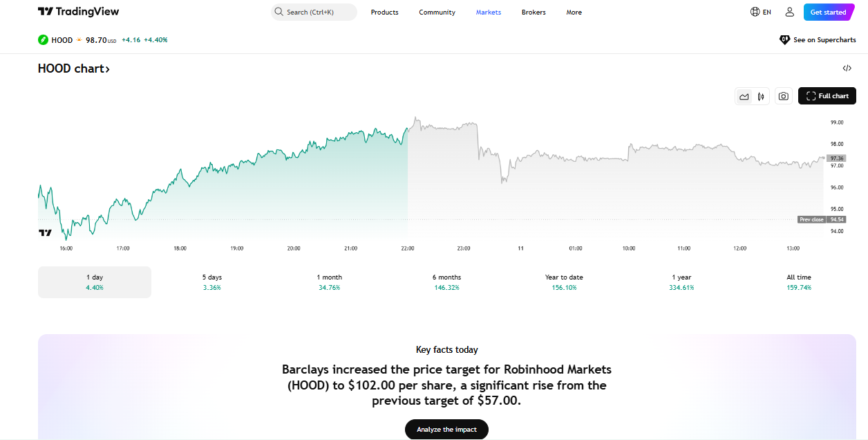Viewport: 868px width, 440px height.
Task: Open the search box
Action: pos(314,12)
